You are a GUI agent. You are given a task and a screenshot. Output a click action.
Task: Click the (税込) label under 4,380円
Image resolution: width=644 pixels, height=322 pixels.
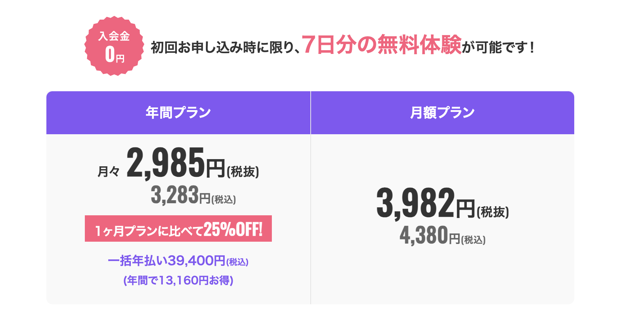pos(473,240)
